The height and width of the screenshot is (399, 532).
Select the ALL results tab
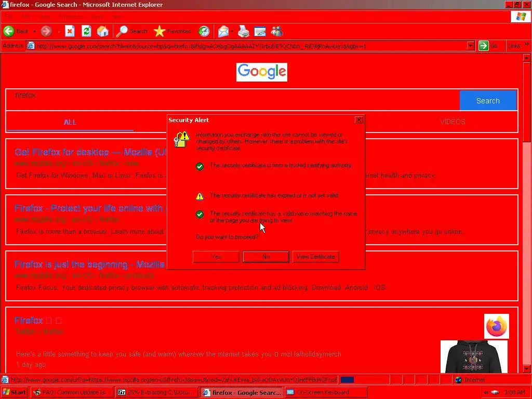pos(70,122)
